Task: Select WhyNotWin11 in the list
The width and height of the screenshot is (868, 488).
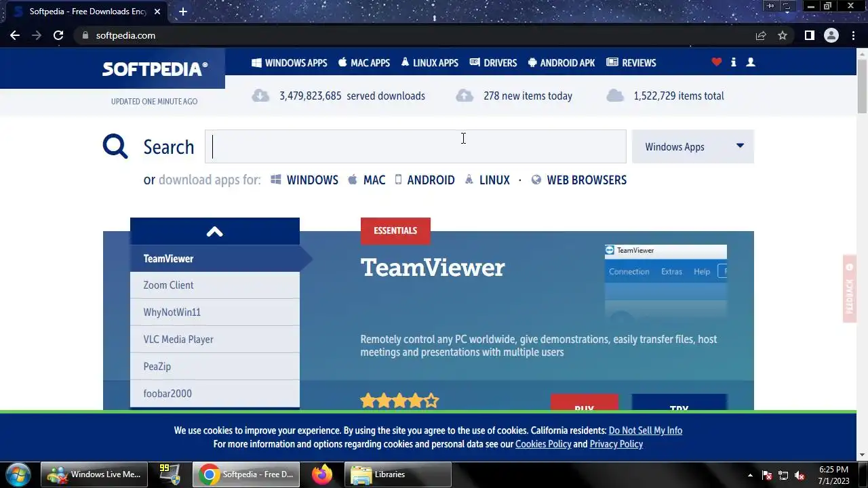Action: tap(215, 312)
